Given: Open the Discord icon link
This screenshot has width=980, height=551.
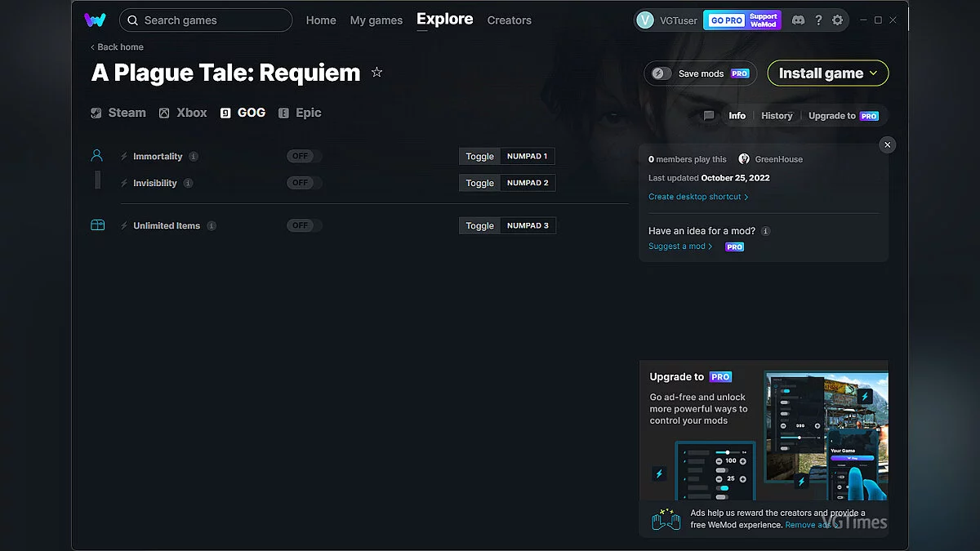Looking at the screenshot, I should [x=798, y=20].
